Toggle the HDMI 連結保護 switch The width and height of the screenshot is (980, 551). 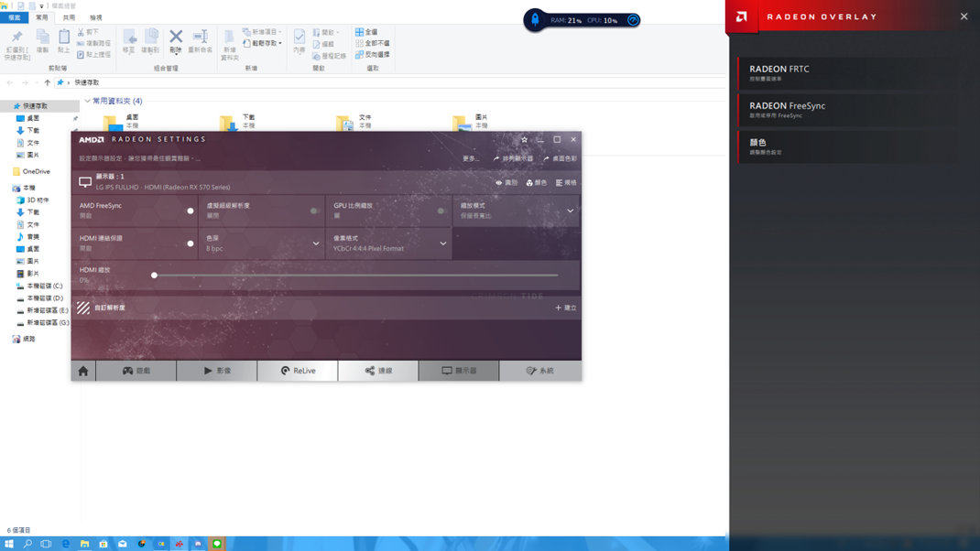[x=190, y=243]
